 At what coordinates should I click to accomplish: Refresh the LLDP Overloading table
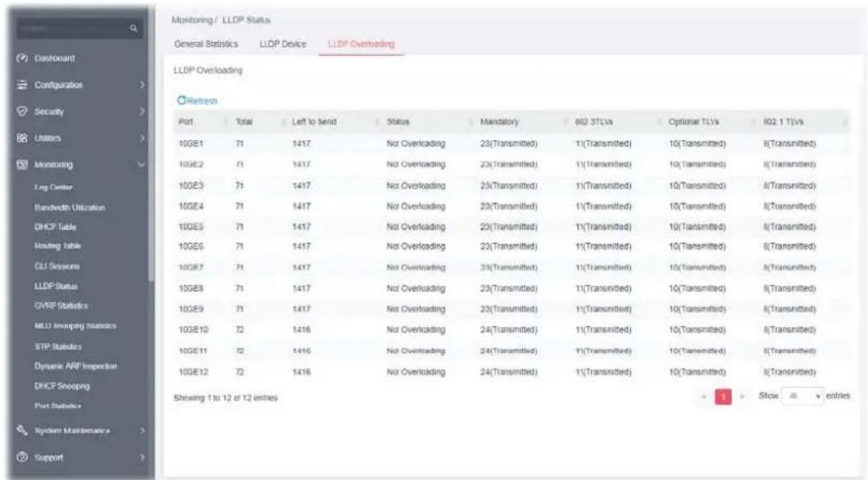pyautogui.click(x=197, y=100)
